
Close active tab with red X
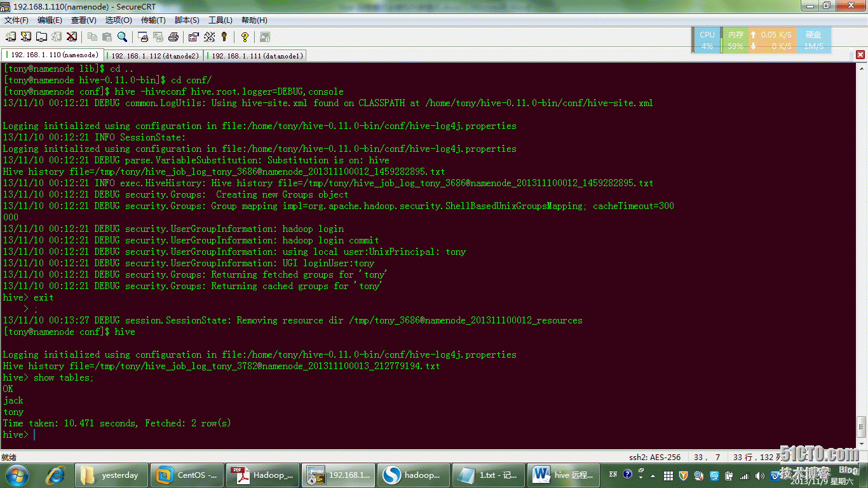(860, 55)
